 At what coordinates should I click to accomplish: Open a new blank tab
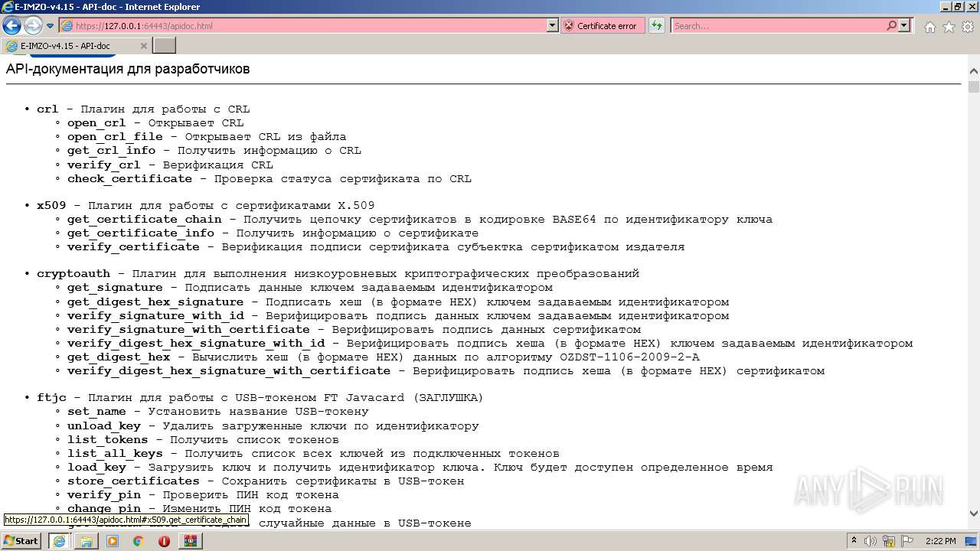pos(165,46)
